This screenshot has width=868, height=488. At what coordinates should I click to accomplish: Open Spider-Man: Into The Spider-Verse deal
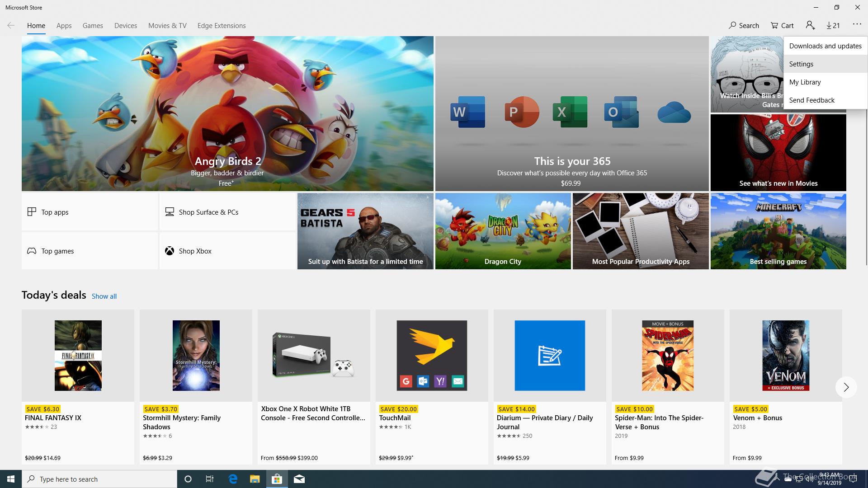pyautogui.click(x=668, y=387)
